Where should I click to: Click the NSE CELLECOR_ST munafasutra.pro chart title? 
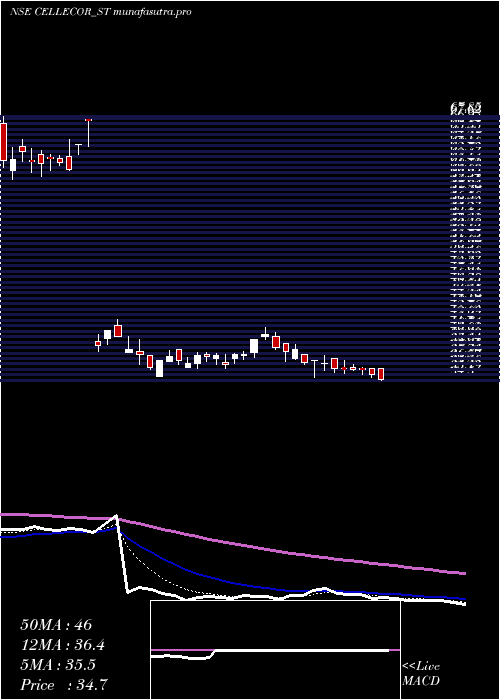point(100,12)
